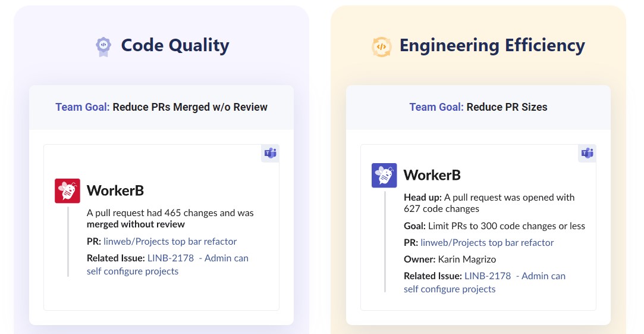Open LINB-2178 issue link under Owner Karin Magrizo
Screen dimensions: 644x334
pos(487,276)
